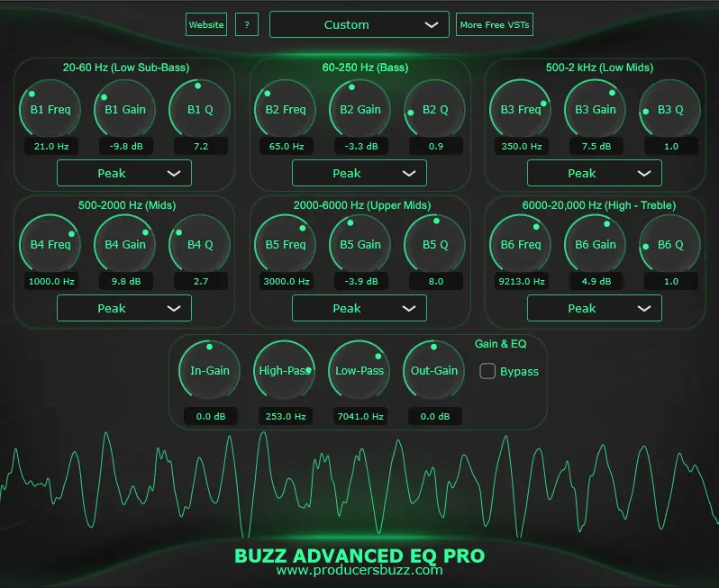
Task: Click the 21.0 Hz value field
Action: coord(51,146)
